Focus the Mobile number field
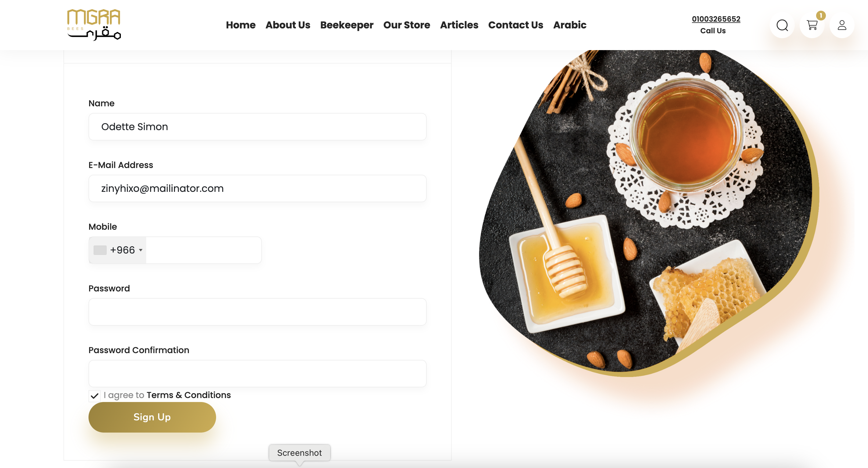868x468 pixels. click(x=204, y=250)
